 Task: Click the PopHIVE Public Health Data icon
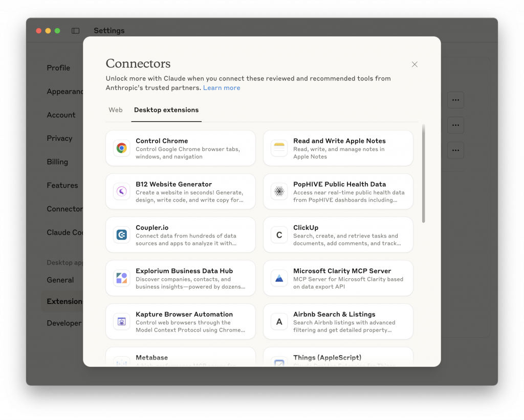(279, 191)
